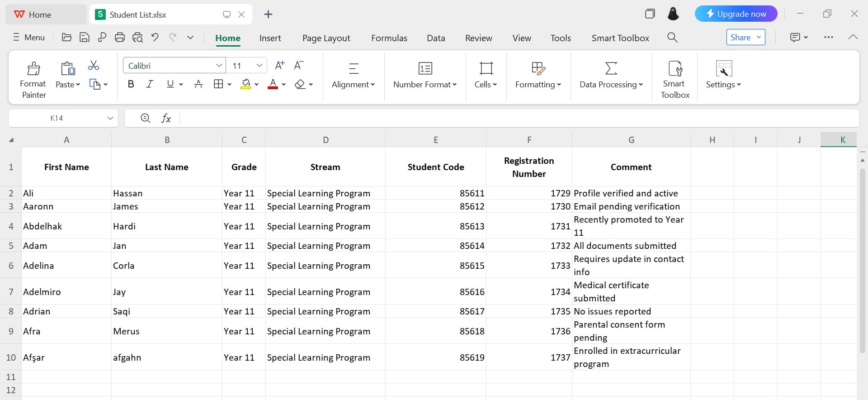Viewport: 868px width, 400px height.
Task: Switch to the Formulas tab
Action: [389, 38]
